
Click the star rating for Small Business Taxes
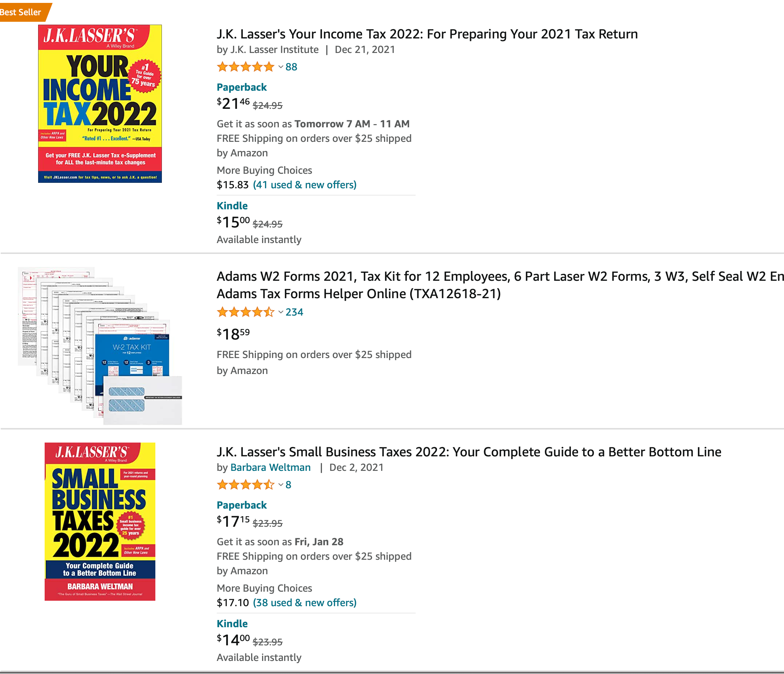click(x=245, y=485)
